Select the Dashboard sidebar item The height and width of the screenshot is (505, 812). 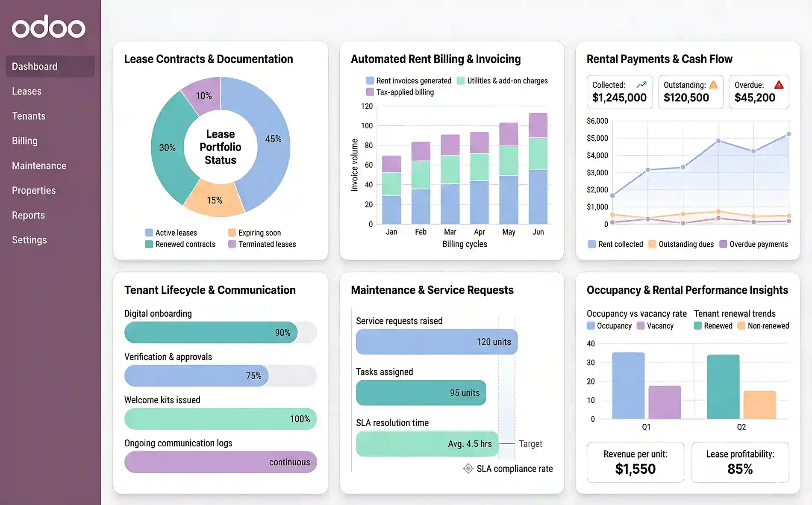pyautogui.click(x=35, y=66)
